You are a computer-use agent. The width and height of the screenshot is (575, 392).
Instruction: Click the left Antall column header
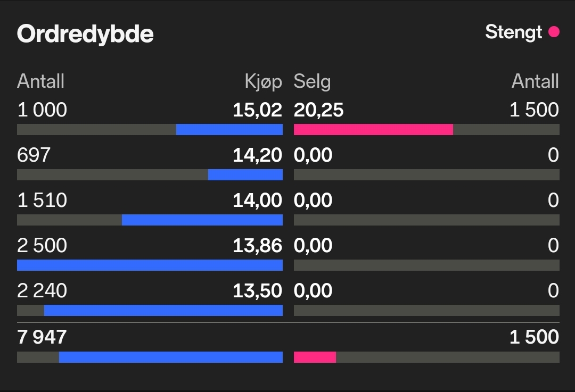coord(40,81)
